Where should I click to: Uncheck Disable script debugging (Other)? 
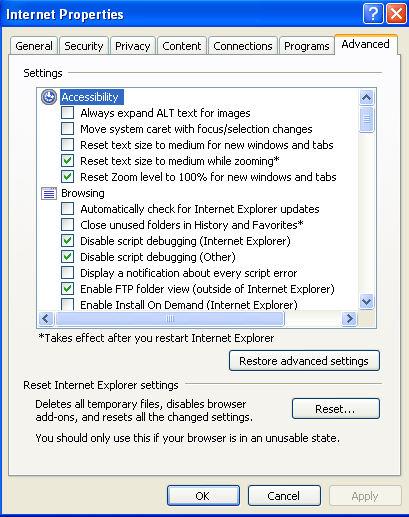67,257
